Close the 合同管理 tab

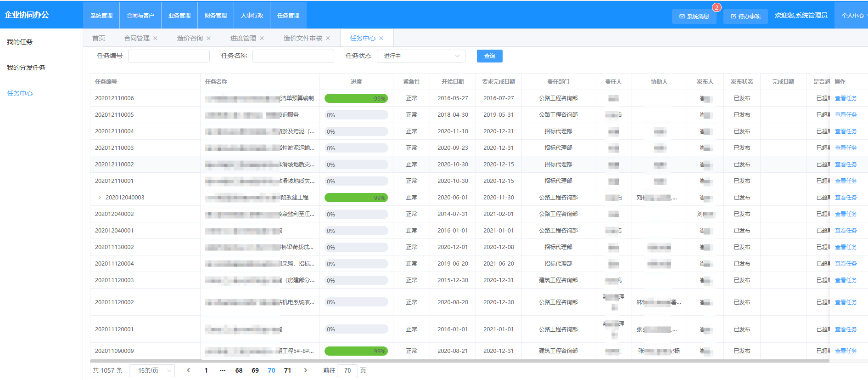point(155,38)
